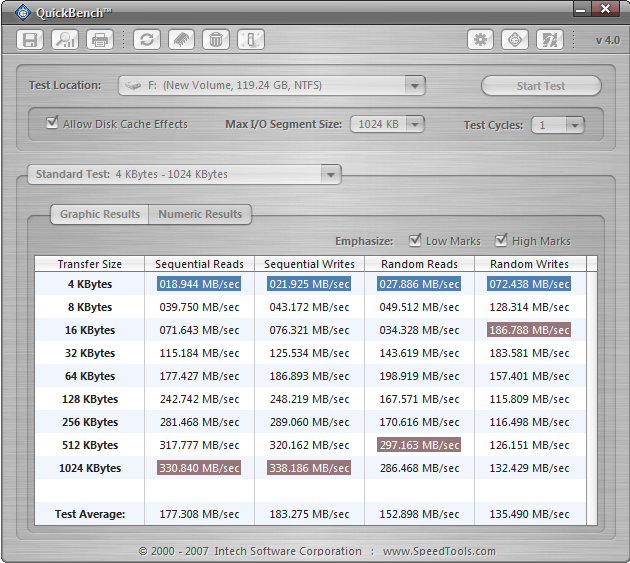This screenshot has width=630, height=563.
Task: Open the Test Cycles dropdown
Action: (x=573, y=125)
